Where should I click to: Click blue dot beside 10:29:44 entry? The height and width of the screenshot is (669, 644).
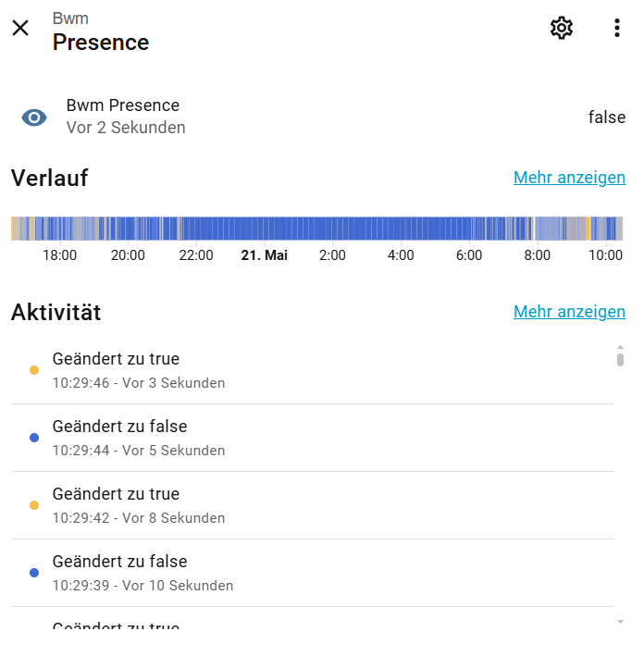[34, 438]
